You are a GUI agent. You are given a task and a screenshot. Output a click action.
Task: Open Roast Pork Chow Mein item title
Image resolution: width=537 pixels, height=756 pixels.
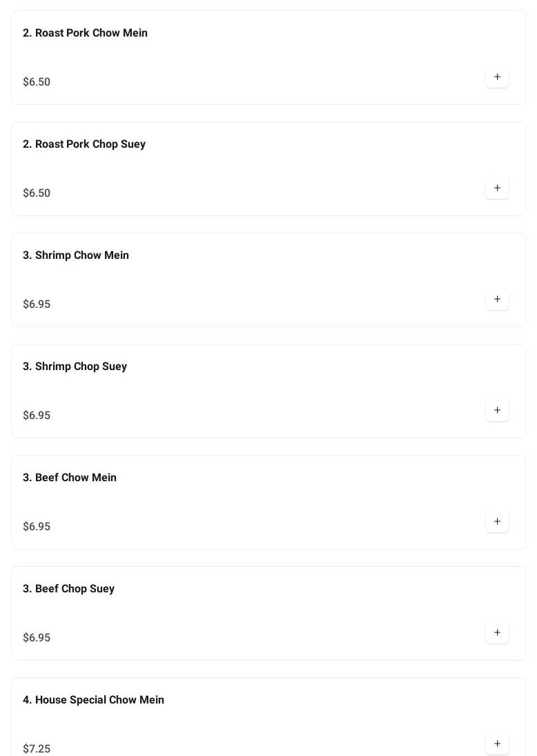pos(85,33)
